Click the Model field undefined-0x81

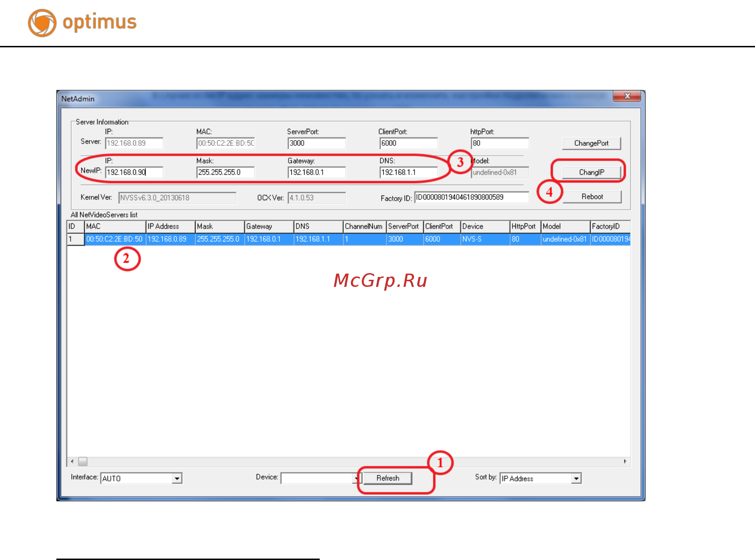tap(500, 173)
